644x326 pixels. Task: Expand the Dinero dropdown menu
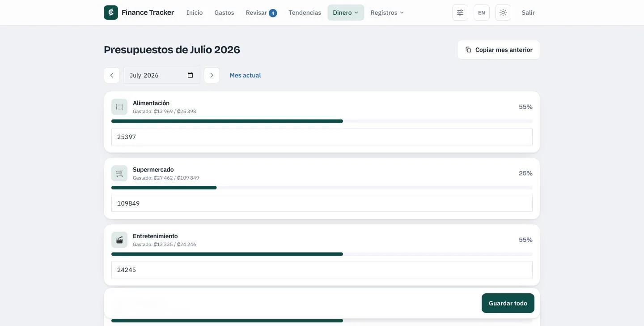coord(346,13)
